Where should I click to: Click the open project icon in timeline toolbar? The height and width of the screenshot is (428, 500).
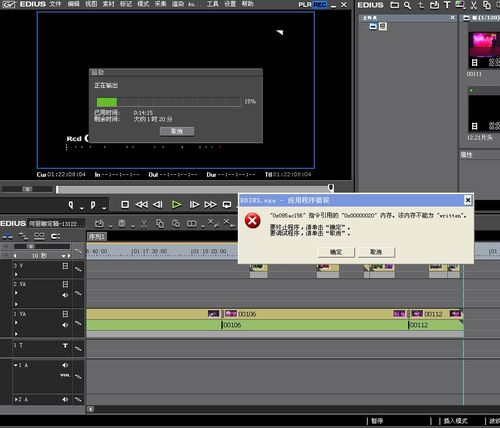coord(99,224)
